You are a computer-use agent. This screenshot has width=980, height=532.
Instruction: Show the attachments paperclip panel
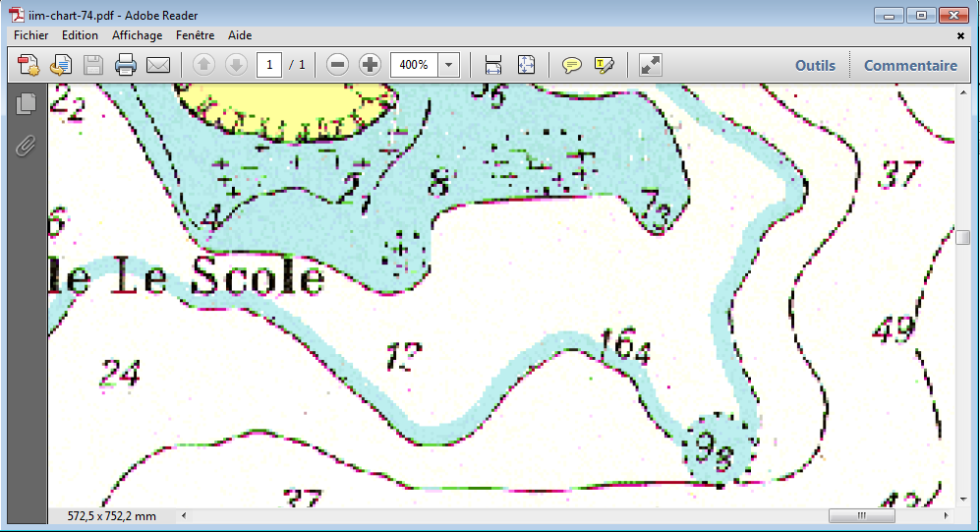27,147
